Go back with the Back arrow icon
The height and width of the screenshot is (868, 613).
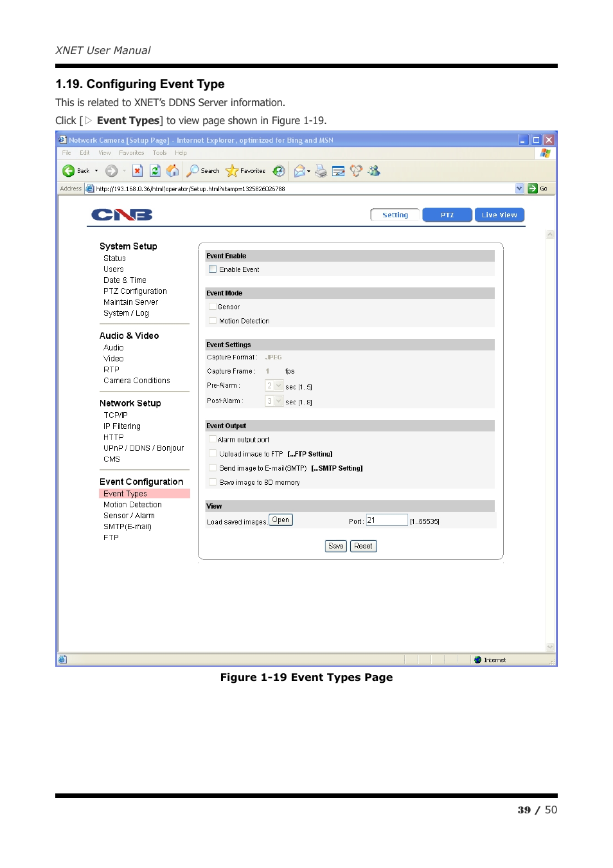tap(68, 170)
